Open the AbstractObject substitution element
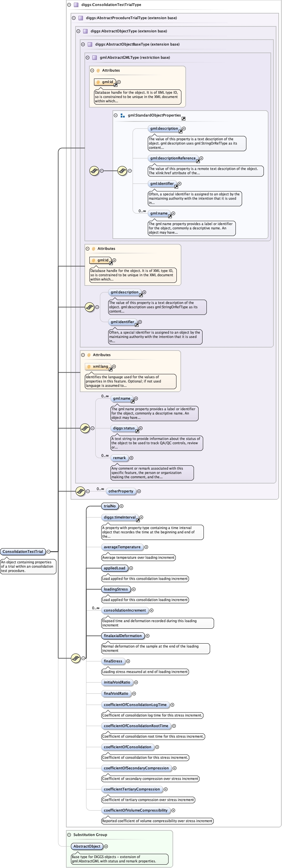The height and width of the screenshot is (868, 282). (x=87, y=846)
